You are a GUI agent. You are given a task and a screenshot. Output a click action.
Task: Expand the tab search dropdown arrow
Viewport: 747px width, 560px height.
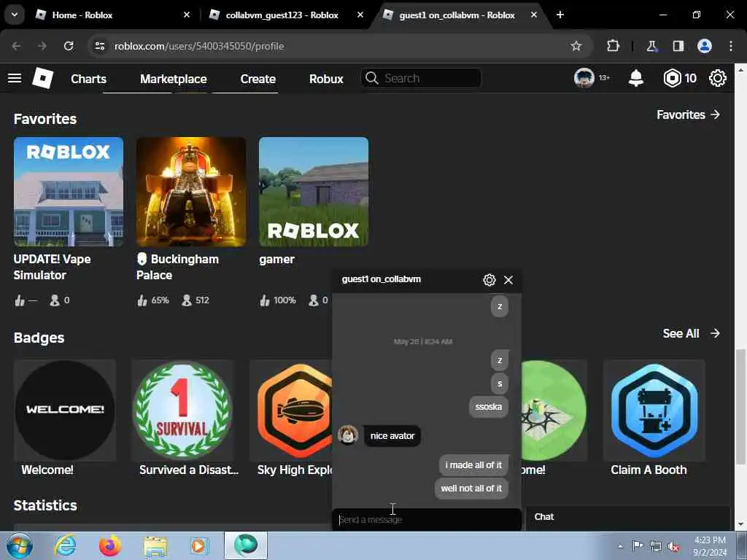pos(15,15)
